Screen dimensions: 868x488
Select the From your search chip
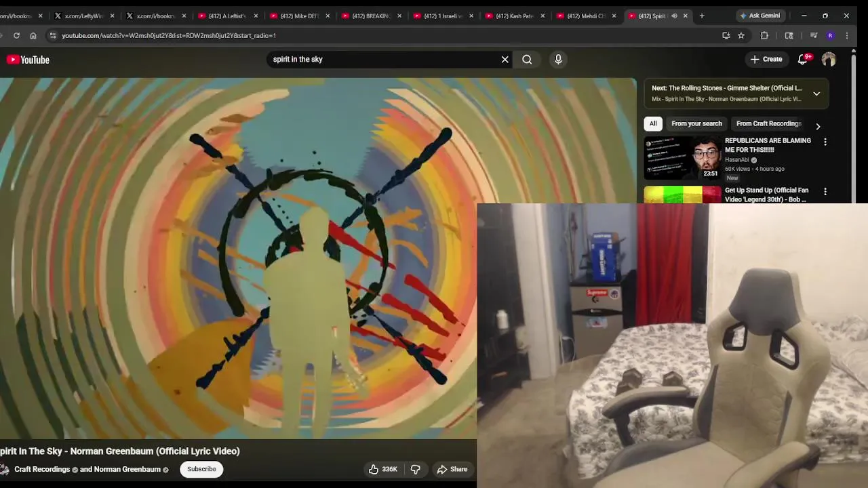pyautogui.click(x=696, y=123)
